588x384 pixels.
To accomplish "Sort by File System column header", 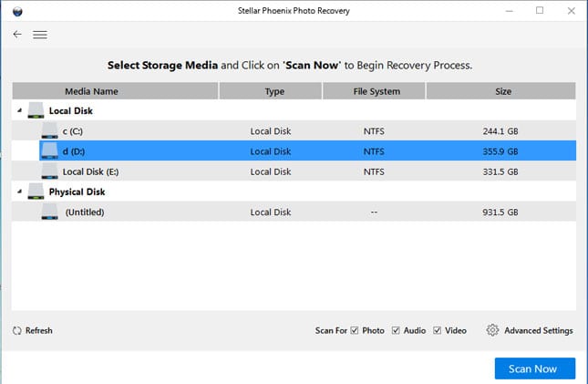I will (x=373, y=91).
